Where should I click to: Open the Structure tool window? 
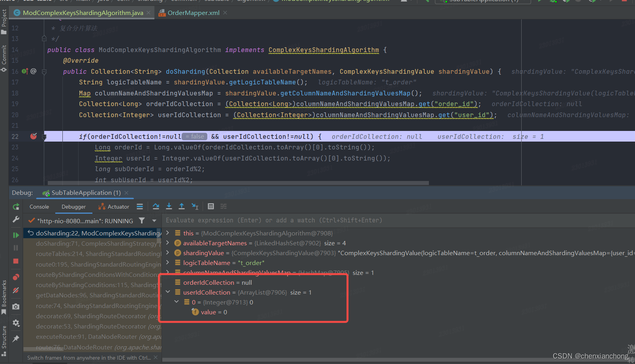pos(4,340)
